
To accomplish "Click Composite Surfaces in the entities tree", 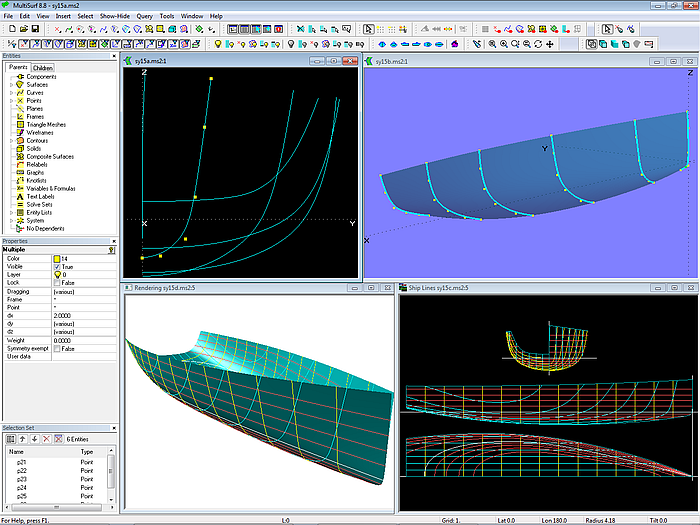I will coord(50,156).
